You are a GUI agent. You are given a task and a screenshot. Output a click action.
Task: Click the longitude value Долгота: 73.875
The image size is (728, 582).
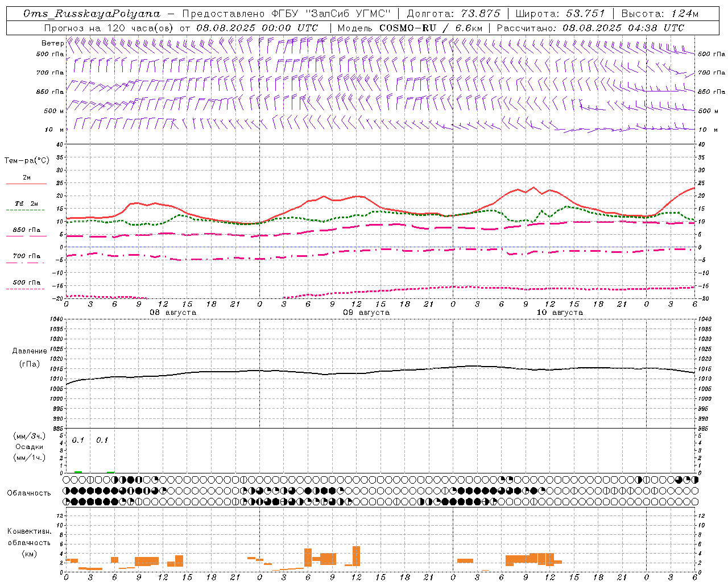(x=454, y=14)
